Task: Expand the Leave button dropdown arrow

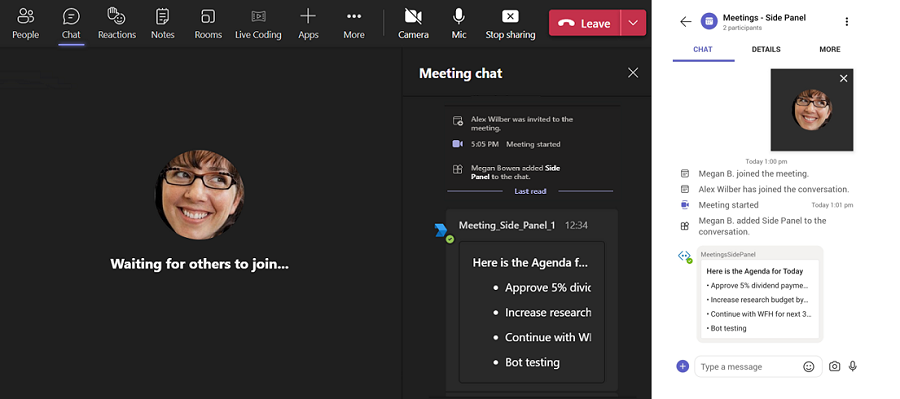Action: (x=633, y=23)
